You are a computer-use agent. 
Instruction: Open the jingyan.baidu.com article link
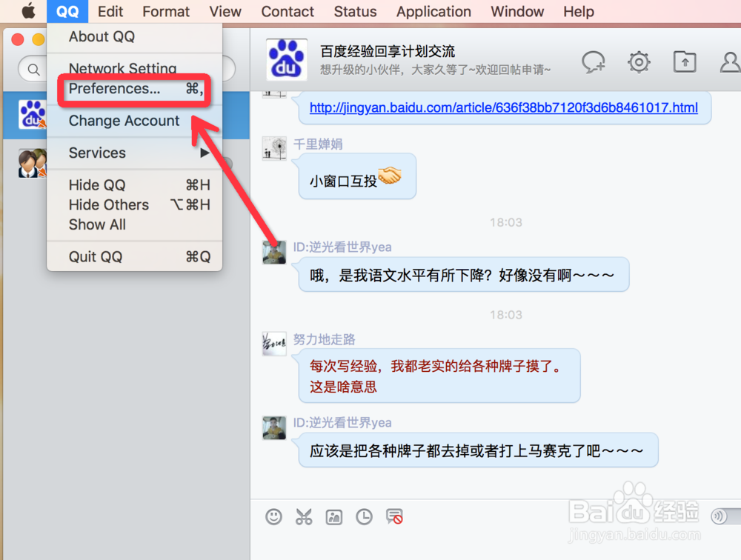(x=502, y=107)
